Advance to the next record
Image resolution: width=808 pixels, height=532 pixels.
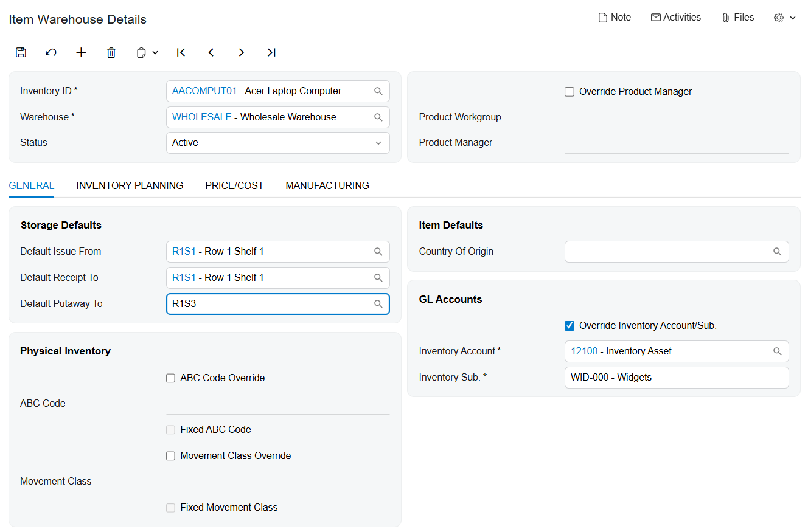242,52
